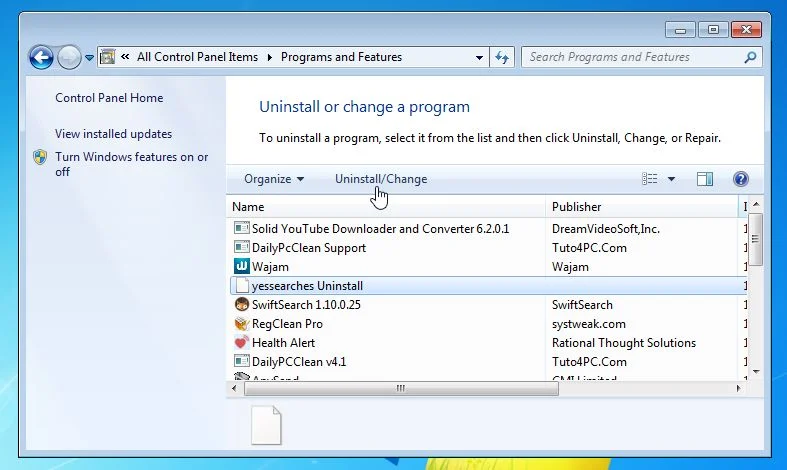Click the horizontal scrollbar thumb
Image resolution: width=787 pixels, height=470 pixels.
[x=401, y=388]
